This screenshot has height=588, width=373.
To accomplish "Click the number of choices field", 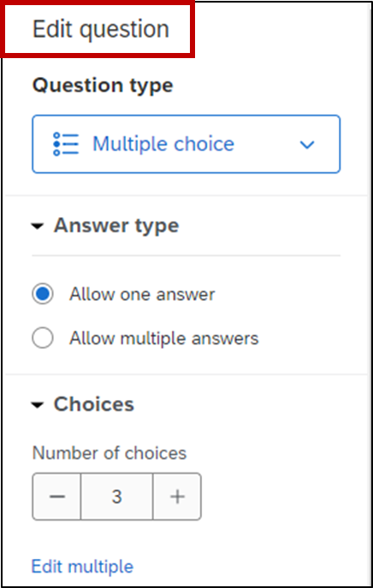I will click(x=116, y=497).
